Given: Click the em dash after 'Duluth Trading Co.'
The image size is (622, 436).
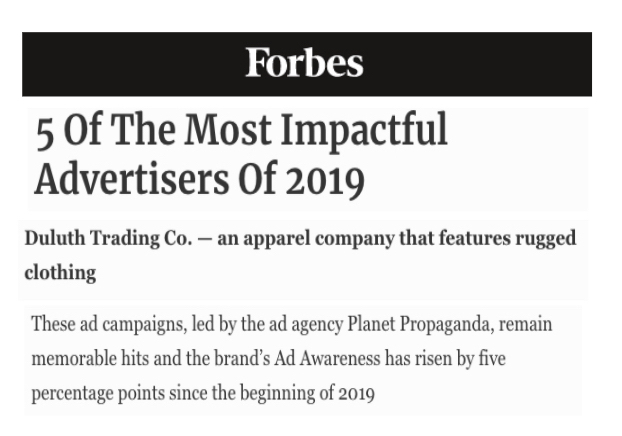Looking at the screenshot, I should click(205, 240).
